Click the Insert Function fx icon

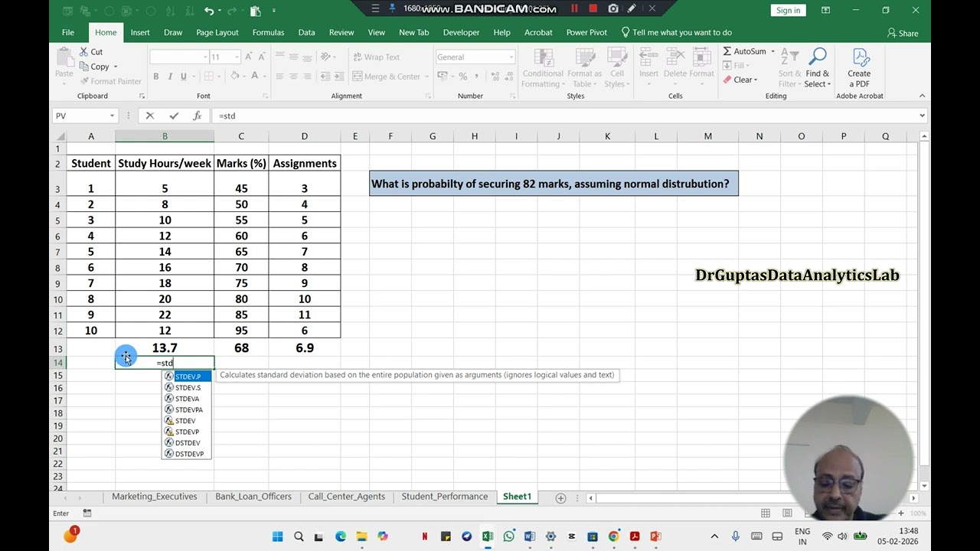[198, 116]
